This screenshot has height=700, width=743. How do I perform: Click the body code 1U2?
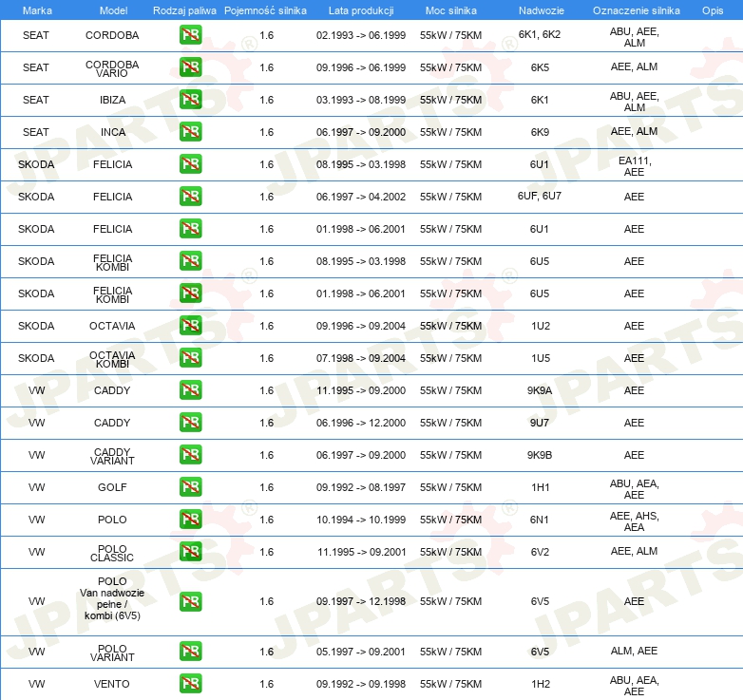(541, 326)
